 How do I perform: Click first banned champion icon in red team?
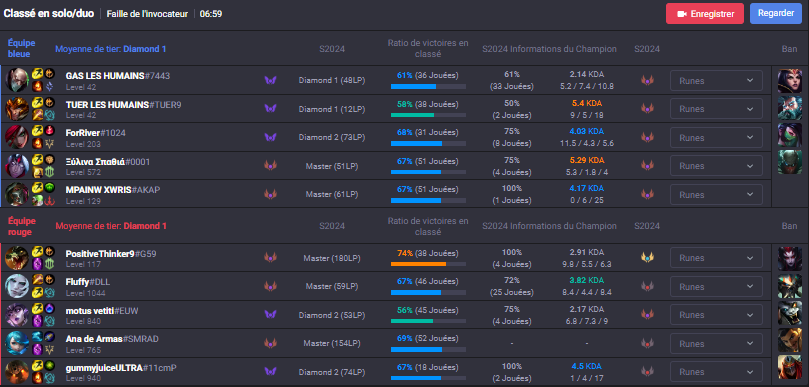pyautogui.click(x=790, y=259)
